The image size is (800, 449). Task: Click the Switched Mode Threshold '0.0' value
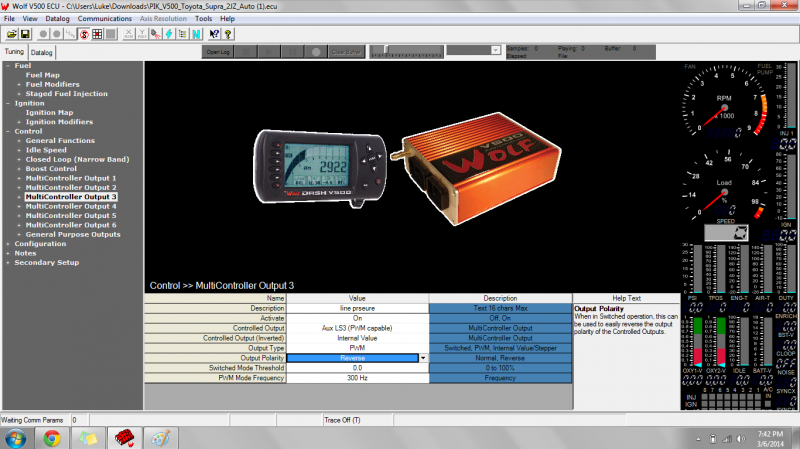point(357,368)
